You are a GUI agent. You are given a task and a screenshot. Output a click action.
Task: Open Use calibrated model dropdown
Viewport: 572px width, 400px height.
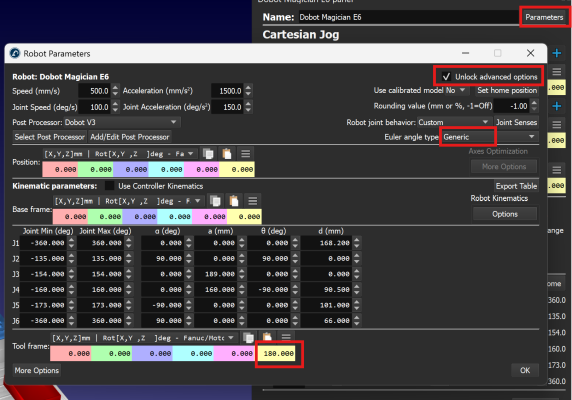coord(458,90)
